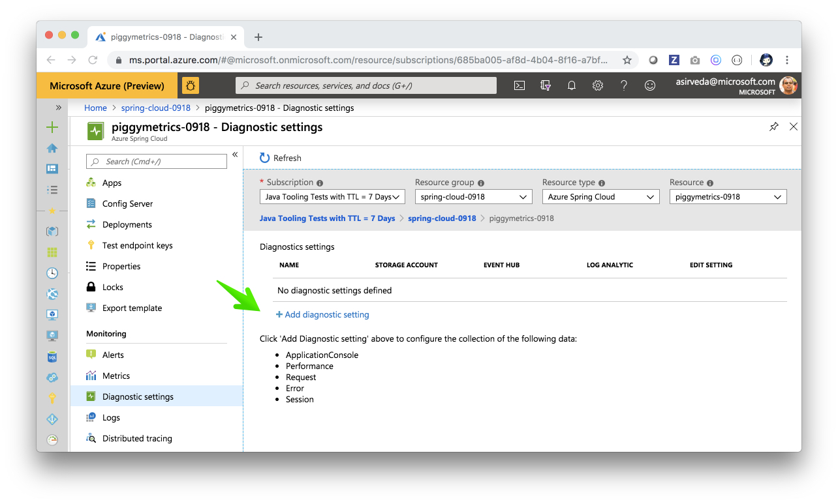Click the green plus Create a resource icon
The width and height of the screenshot is (838, 504).
pos(52,127)
